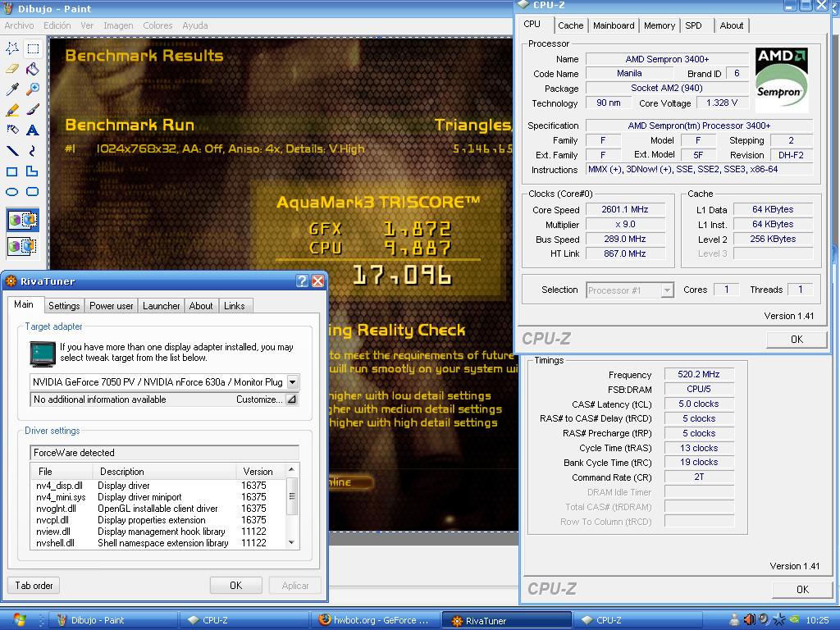
Task: Open the Colores menu in Paint
Action: pos(157,25)
